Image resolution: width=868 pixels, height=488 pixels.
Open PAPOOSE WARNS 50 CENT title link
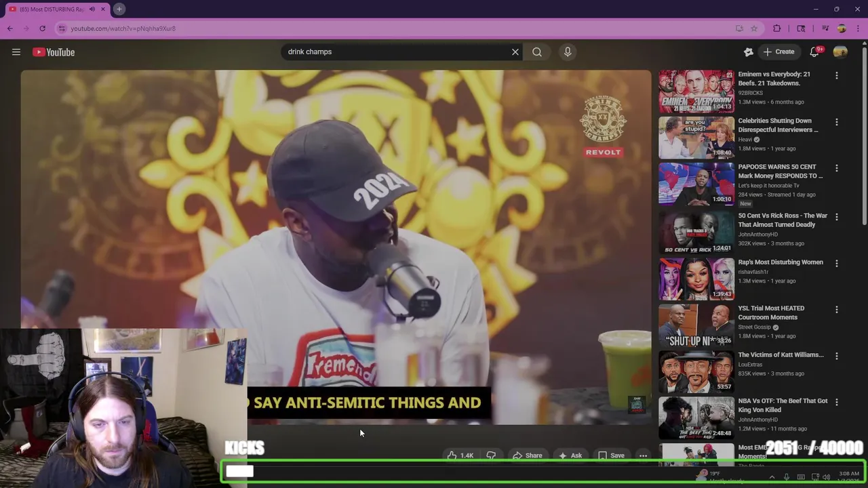pyautogui.click(x=781, y=171)
